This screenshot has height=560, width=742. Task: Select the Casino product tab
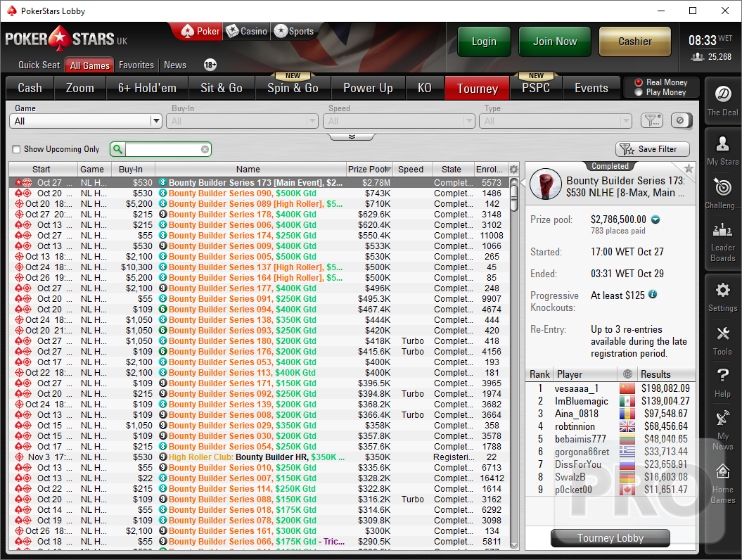[247, 31]
